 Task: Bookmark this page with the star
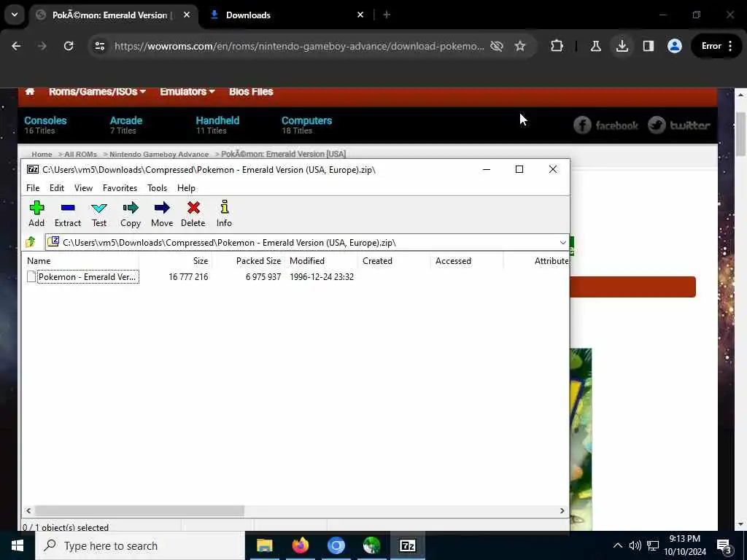point(519,46)
